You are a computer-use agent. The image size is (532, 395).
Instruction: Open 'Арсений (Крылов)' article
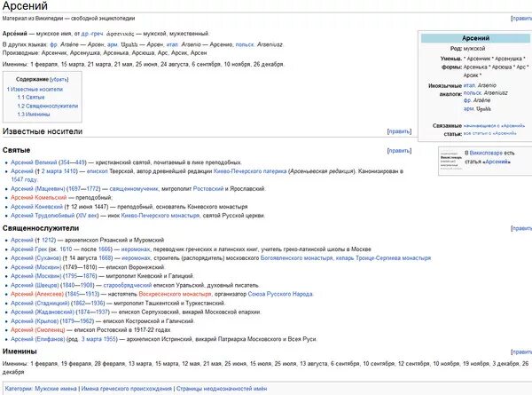click(35, 321)
